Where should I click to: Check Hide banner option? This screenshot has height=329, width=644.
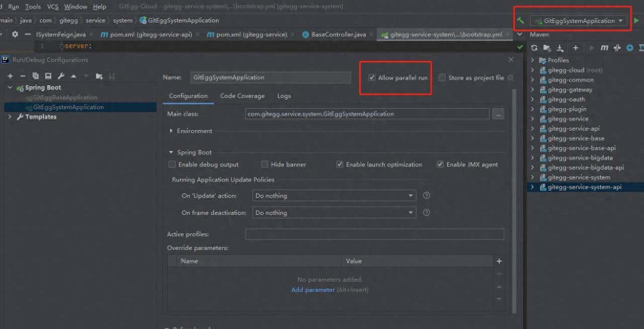point(265,164)
